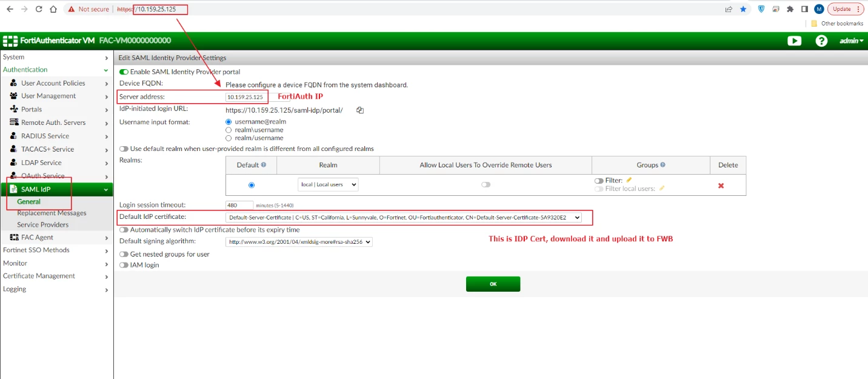Open the browser extensions puzzle icon
The image size is (868, 379).
point(790,9)
